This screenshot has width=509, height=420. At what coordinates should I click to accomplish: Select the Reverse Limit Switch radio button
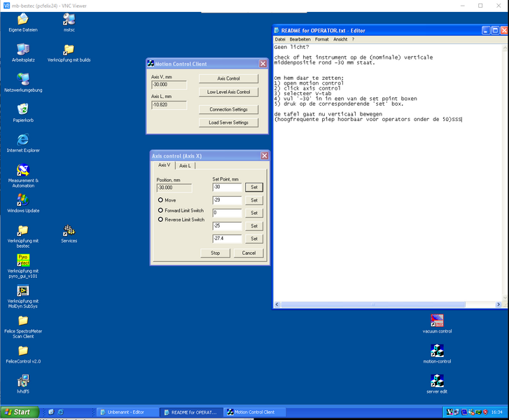(160, 219)
